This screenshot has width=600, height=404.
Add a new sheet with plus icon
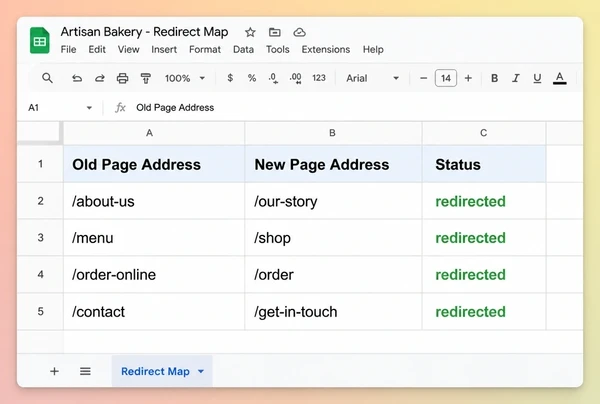coord(54,371)
